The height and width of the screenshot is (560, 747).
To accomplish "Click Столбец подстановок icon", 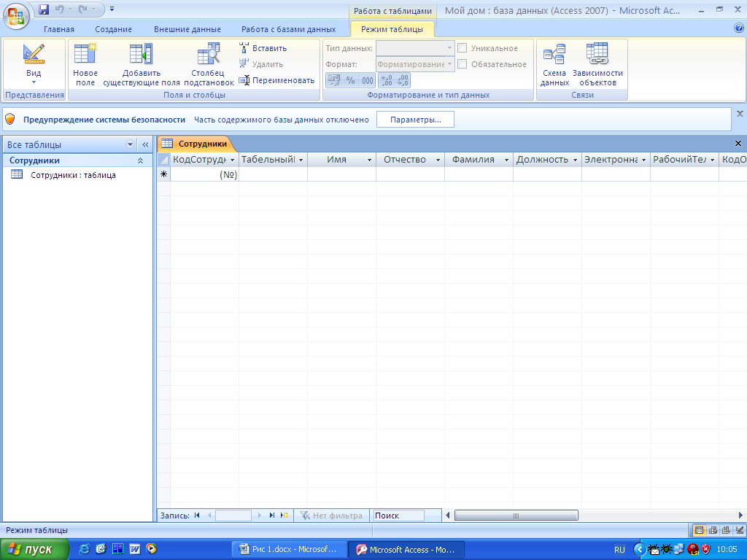I will tap(208, 65).
